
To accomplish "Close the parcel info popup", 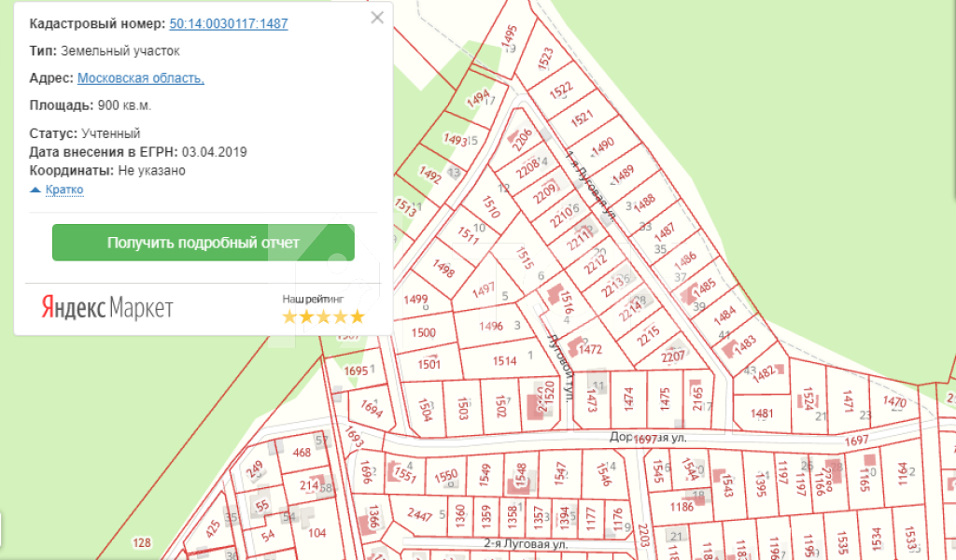I will point(376,18).
